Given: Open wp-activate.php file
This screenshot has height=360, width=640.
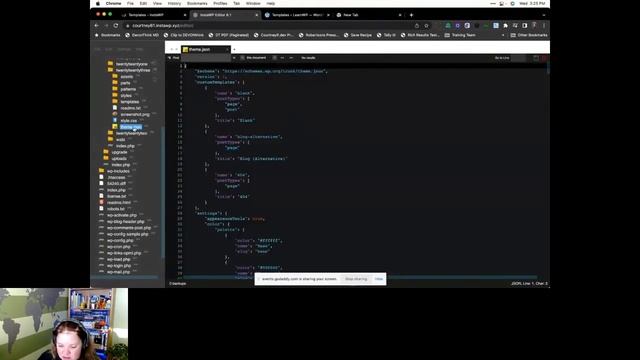Looking at the screenshot, I should pos(122,215).
